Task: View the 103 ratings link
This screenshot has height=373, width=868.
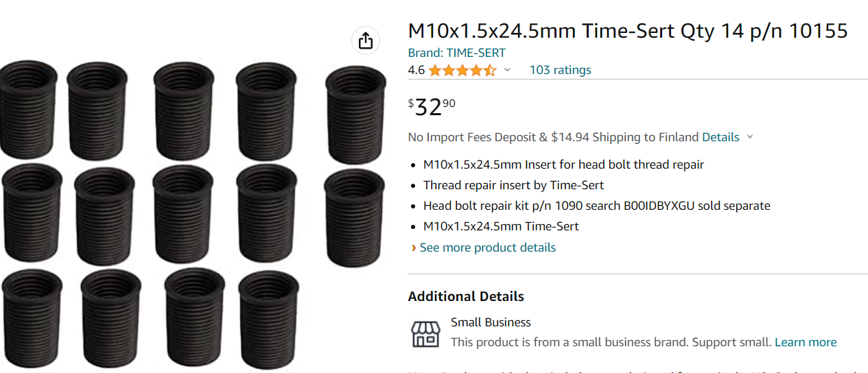Action: [x=560, y=70]
